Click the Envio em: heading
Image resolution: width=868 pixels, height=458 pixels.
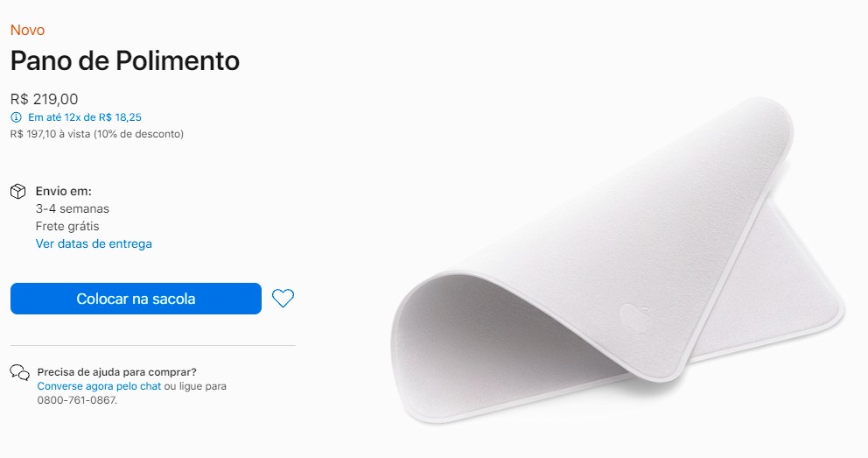(64, 191)
